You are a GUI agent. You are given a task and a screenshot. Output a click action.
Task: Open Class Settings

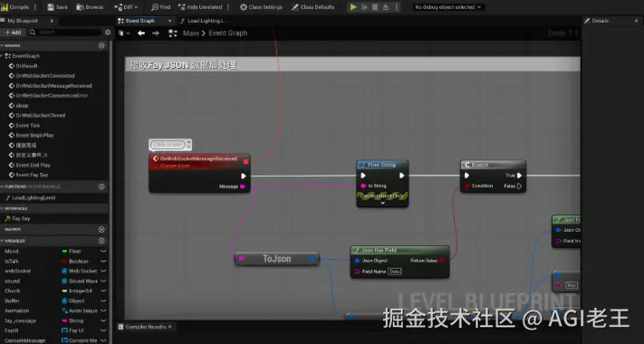tap(261, 7)
